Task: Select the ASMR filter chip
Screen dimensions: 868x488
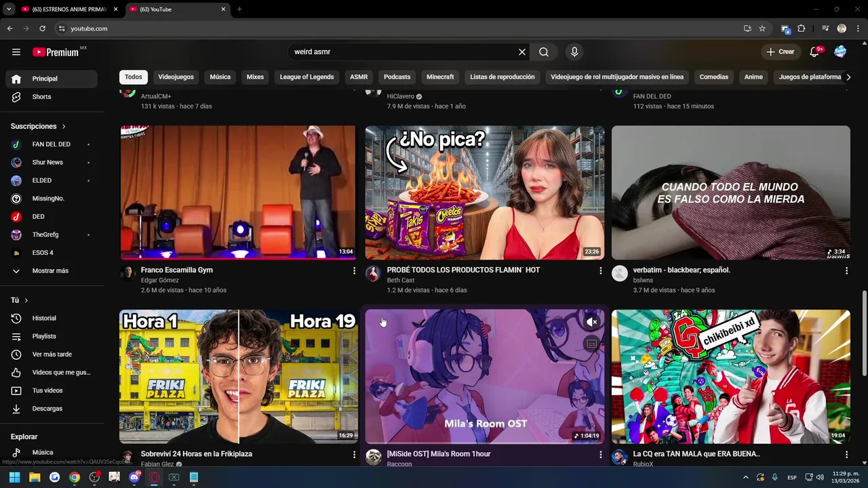Action: click(x=359, y=77)
